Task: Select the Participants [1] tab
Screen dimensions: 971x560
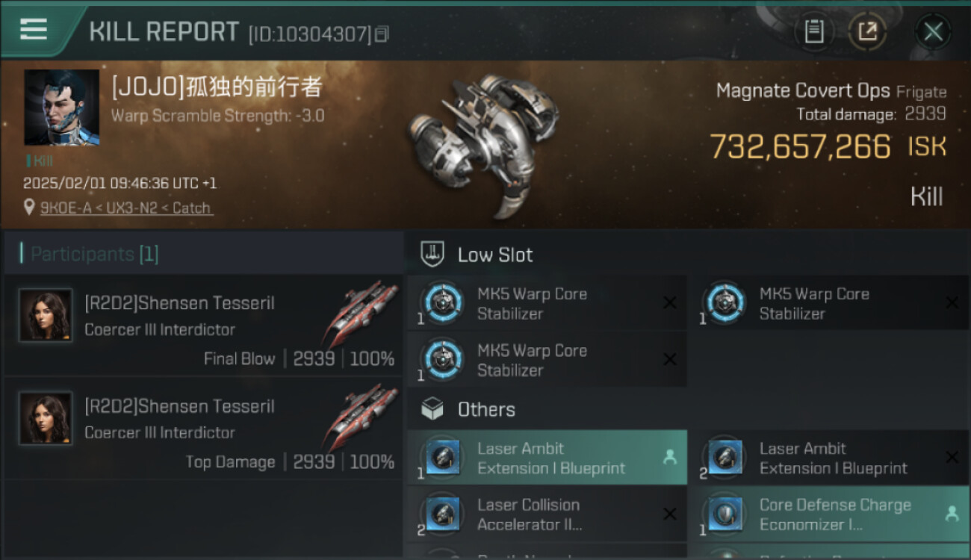Action: point(94,254)
